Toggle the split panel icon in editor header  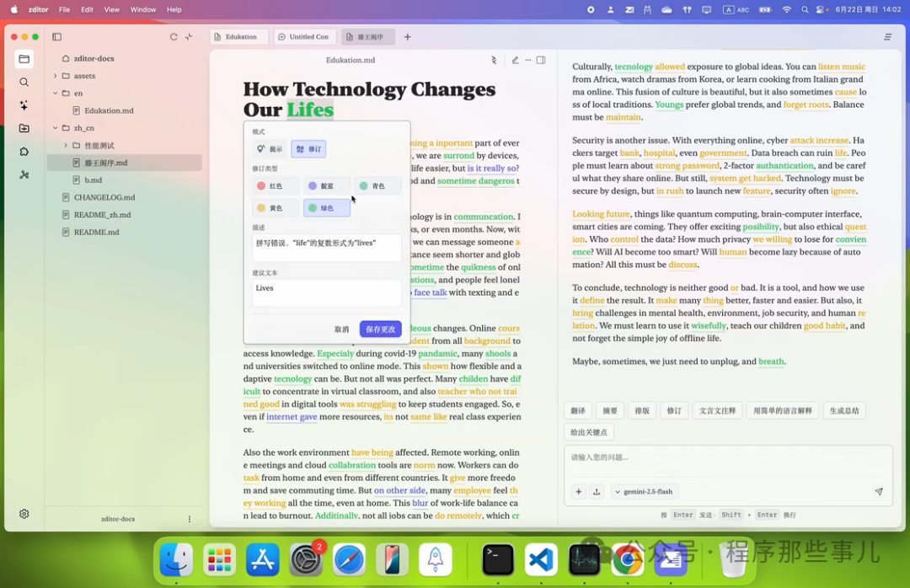pos(541,60)
